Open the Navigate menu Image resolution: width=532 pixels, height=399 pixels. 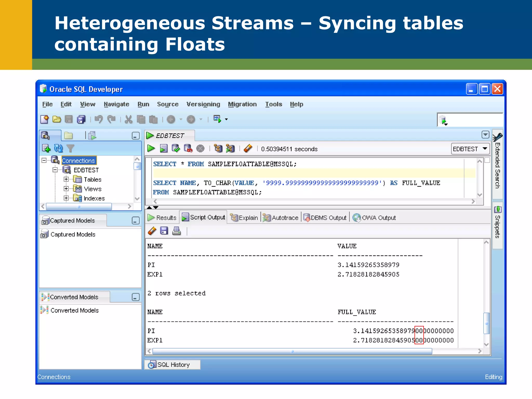(x=116, y=104)
